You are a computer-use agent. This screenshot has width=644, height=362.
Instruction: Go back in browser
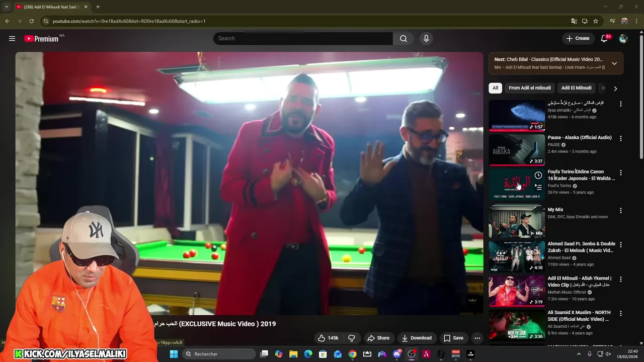click(7, 21)
